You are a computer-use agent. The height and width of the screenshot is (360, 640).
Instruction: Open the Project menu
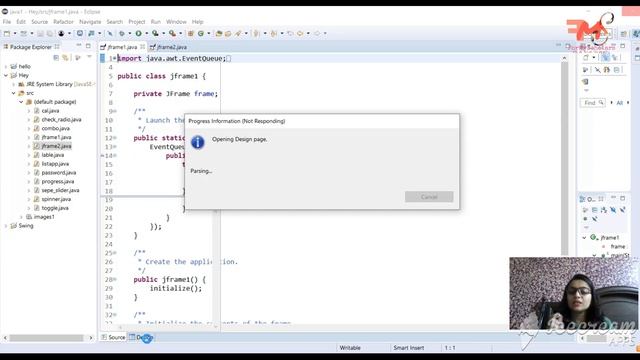pos(137,22)
